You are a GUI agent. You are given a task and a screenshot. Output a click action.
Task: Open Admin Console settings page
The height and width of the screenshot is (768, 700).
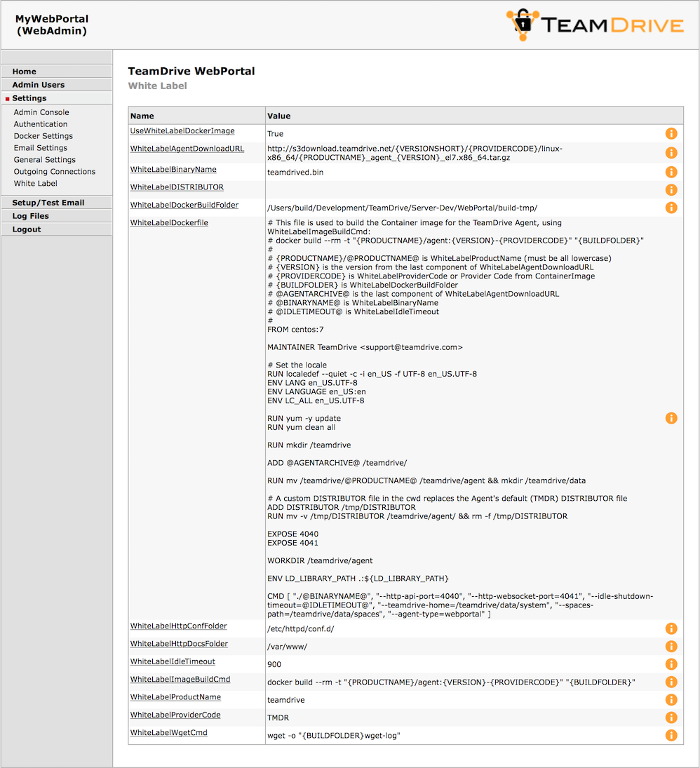(41, 112)
